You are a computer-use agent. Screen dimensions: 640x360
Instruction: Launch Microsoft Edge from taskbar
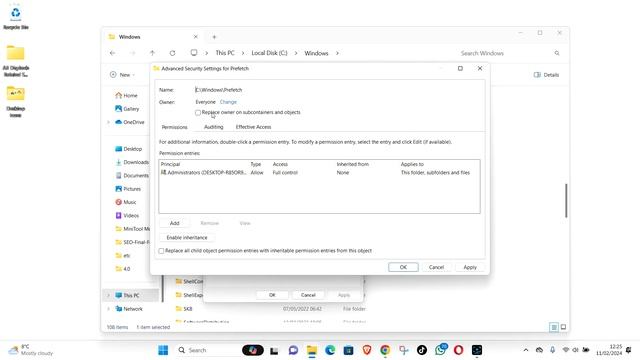[x=330, y=350]
